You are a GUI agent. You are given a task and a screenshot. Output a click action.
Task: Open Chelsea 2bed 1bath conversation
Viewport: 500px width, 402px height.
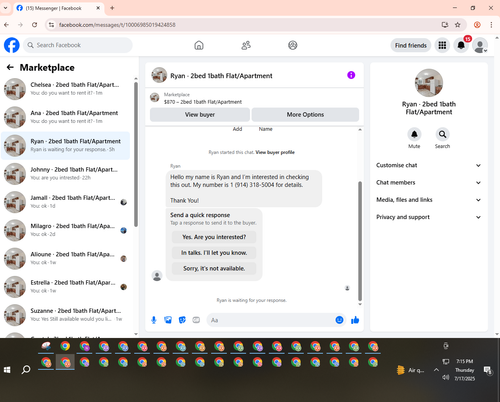[x=65, y=89]
